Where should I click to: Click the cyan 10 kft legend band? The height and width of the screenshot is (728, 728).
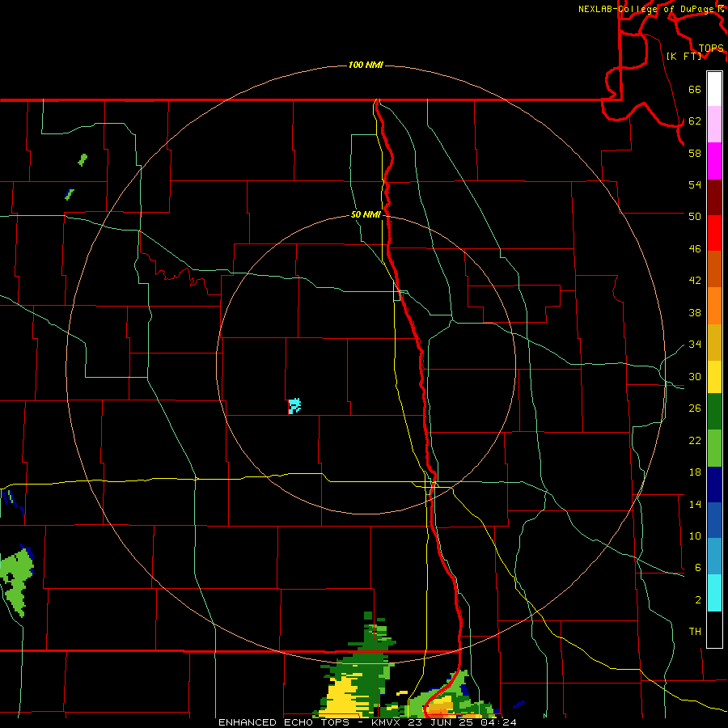point(714,593)
